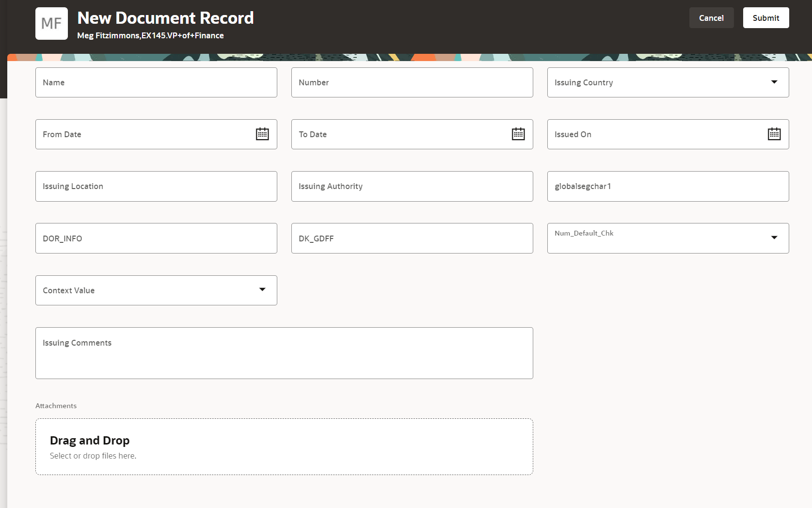Focus the globalsegchar1 field
The height and width of the screenshot is (508, 812).
[x=668, y=186]
